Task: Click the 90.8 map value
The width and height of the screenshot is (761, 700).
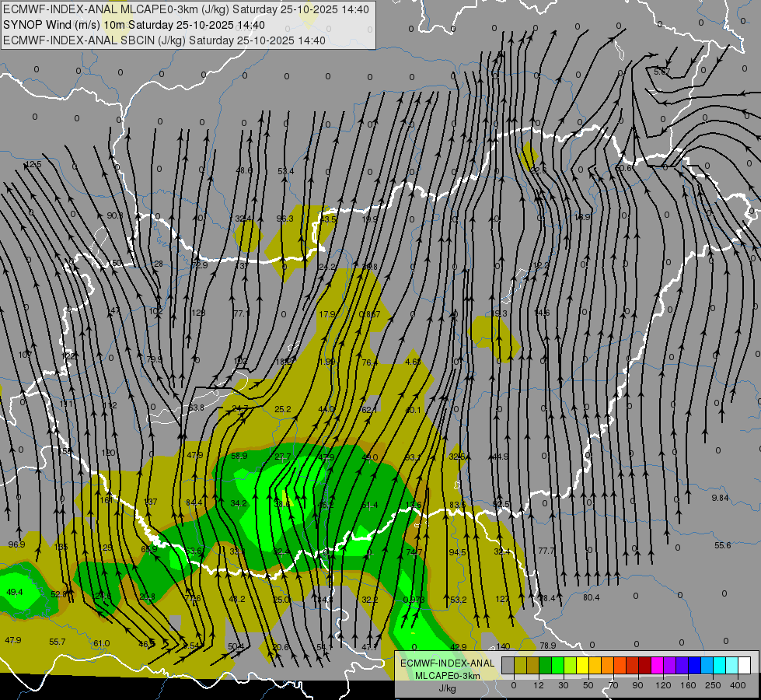Action: tap(115, 215)
